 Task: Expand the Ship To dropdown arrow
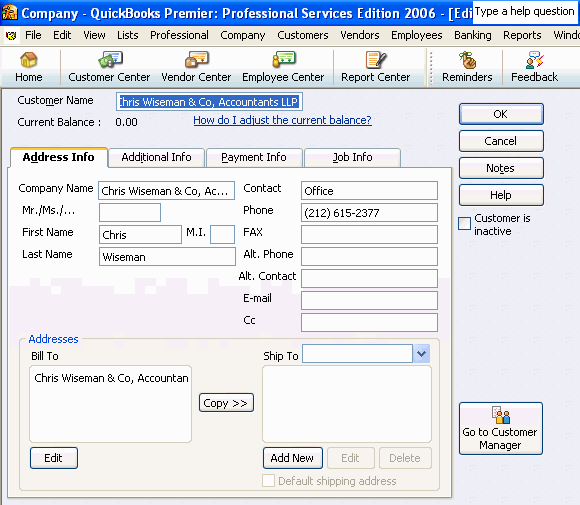[421, 354]
